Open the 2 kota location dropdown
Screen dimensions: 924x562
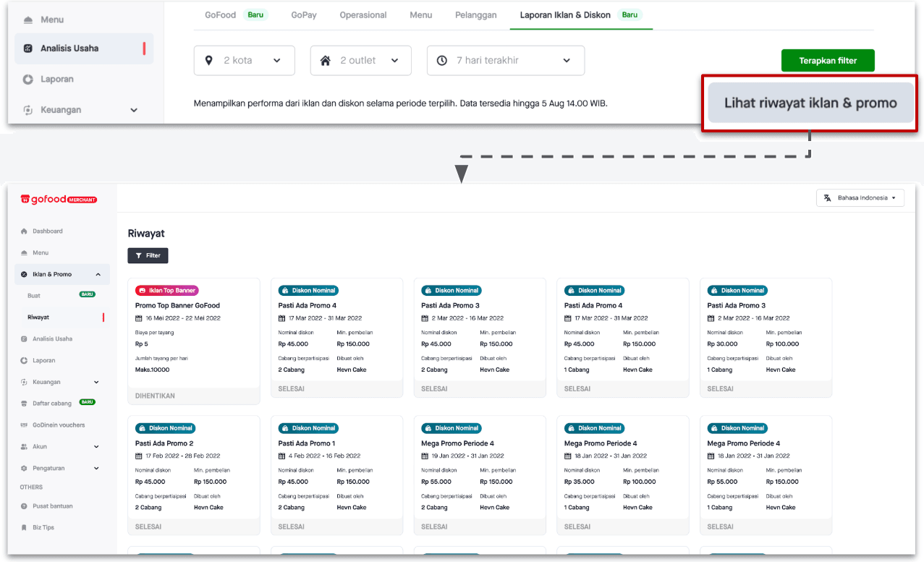244,61
